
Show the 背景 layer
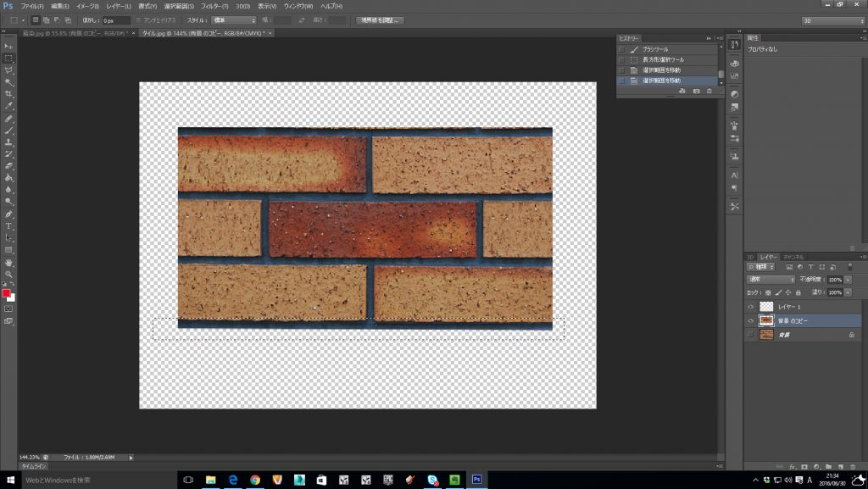coord(750,336)
